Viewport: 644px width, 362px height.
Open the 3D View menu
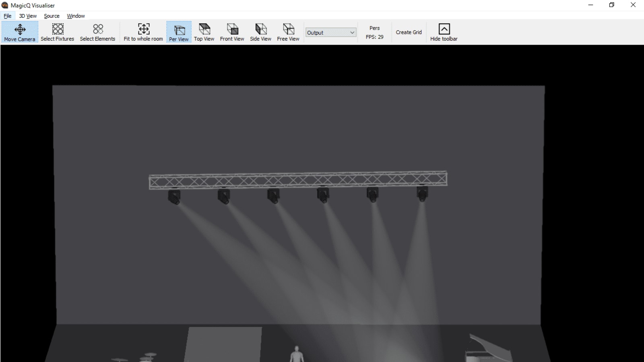pyautogui.click(x=27, y=16)
